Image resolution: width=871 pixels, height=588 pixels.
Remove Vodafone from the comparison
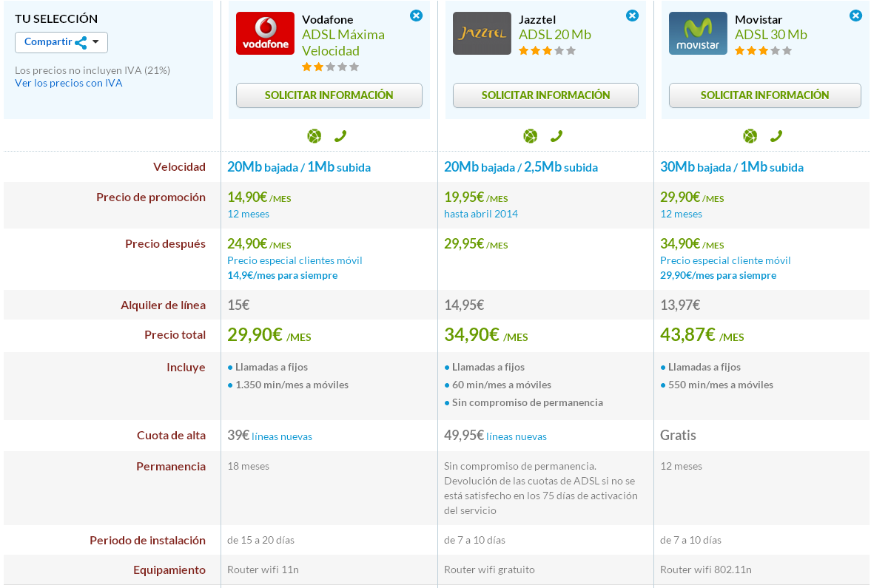[416, 16]
